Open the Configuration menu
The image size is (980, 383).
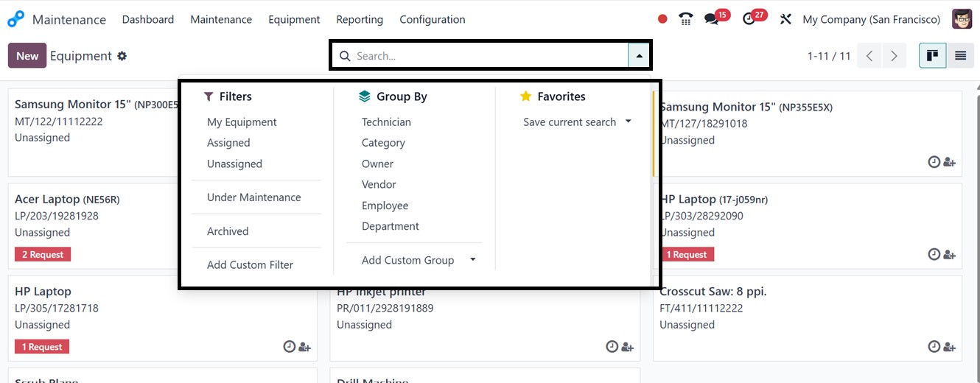tap(432, 19)
